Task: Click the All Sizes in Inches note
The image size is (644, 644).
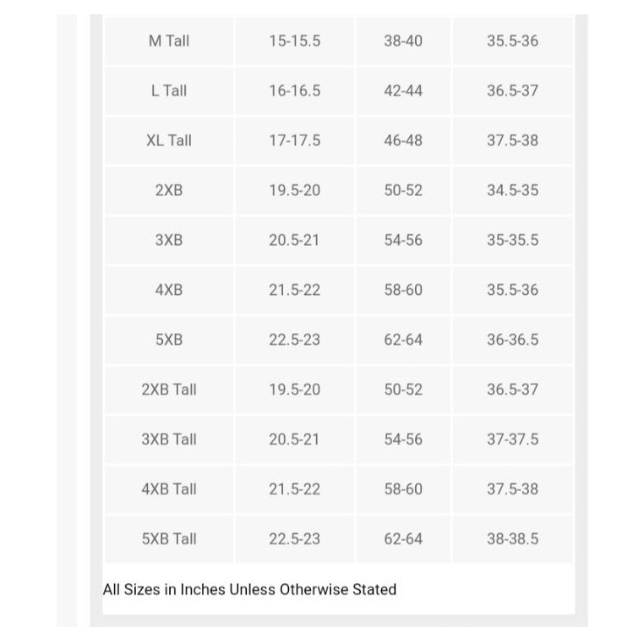Action: 249,589
